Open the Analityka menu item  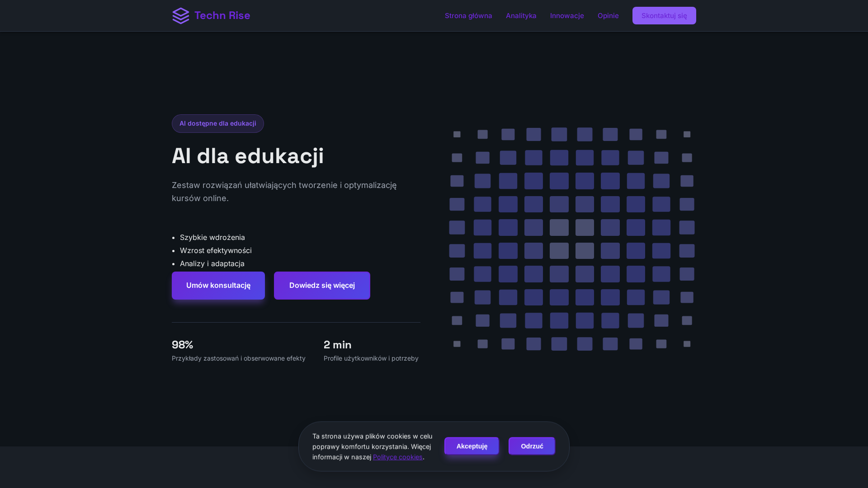click(521, 16)
